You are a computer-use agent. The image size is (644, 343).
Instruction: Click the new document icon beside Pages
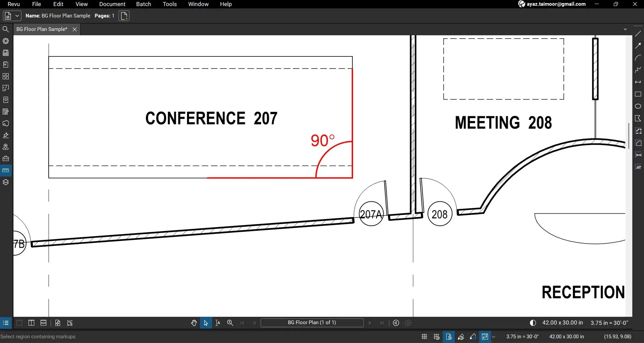point(124,16)
